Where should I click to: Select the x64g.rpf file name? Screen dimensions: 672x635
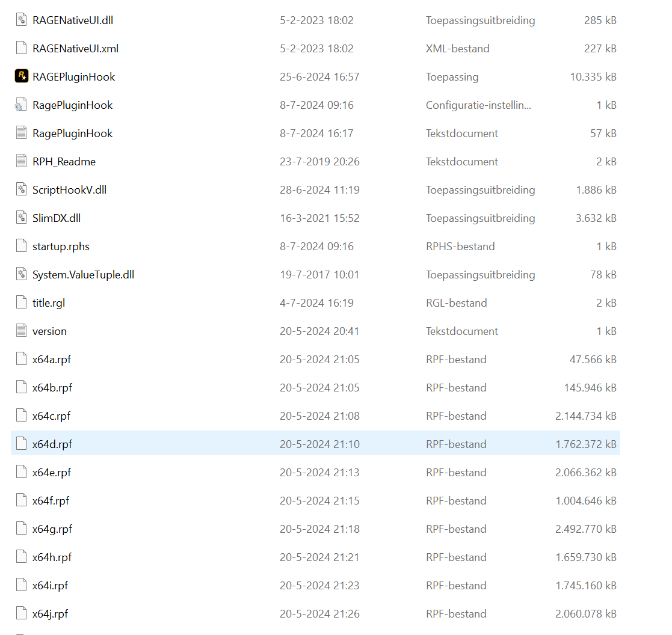point(52,530)
